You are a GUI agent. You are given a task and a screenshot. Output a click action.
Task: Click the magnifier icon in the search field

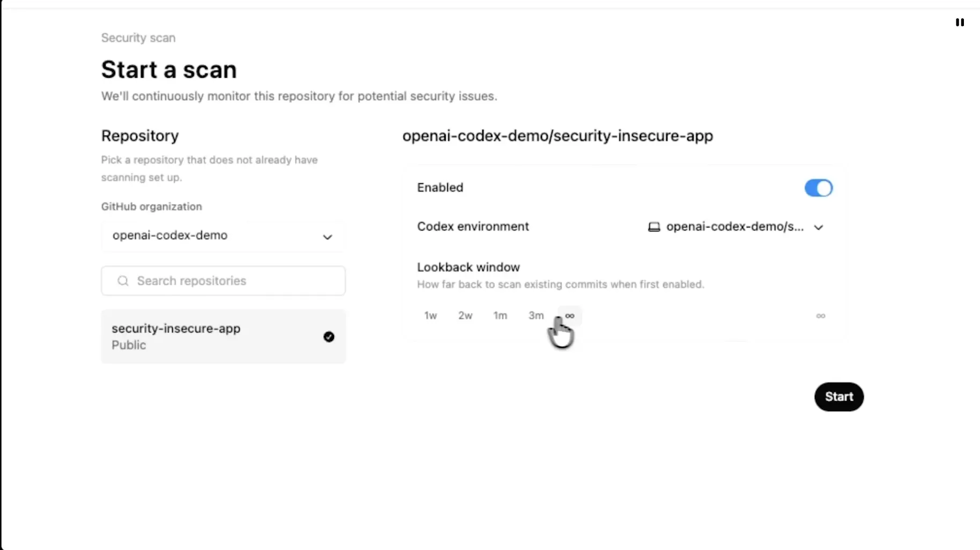click(x=123, y=280)
